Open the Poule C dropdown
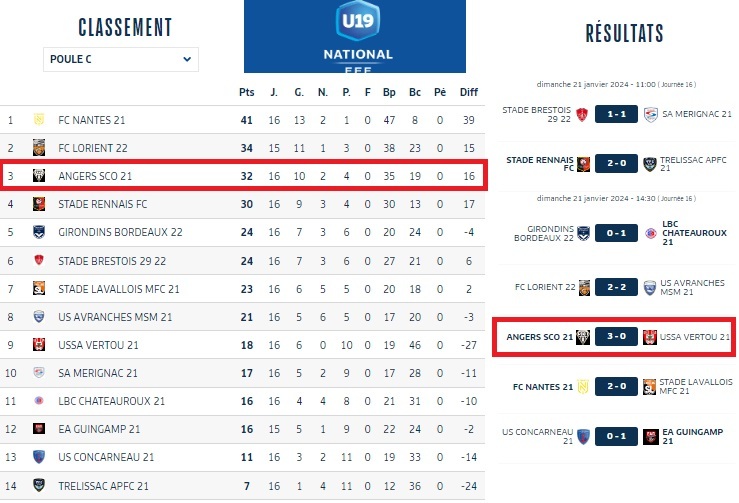 point(120,59)
